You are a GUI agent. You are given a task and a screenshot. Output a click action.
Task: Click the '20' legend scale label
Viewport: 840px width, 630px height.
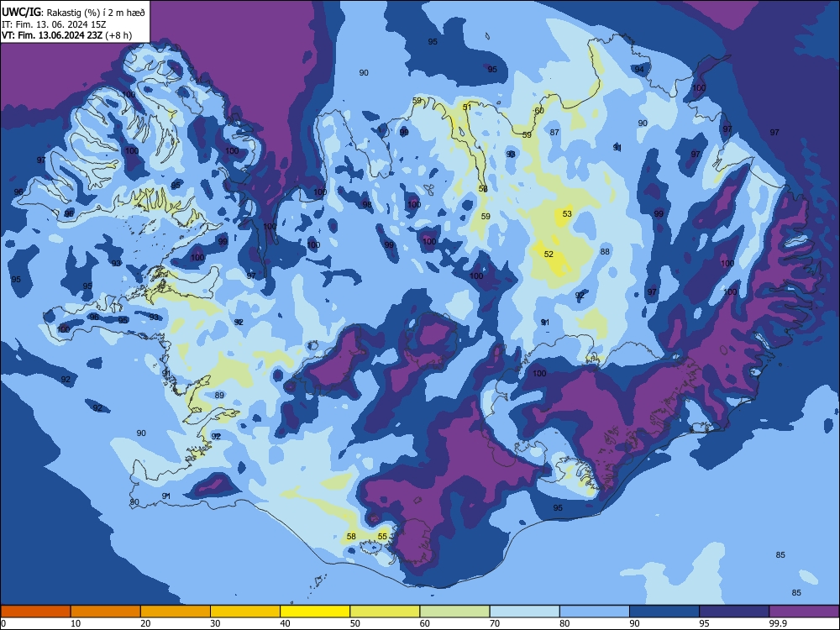pos(145,623)
